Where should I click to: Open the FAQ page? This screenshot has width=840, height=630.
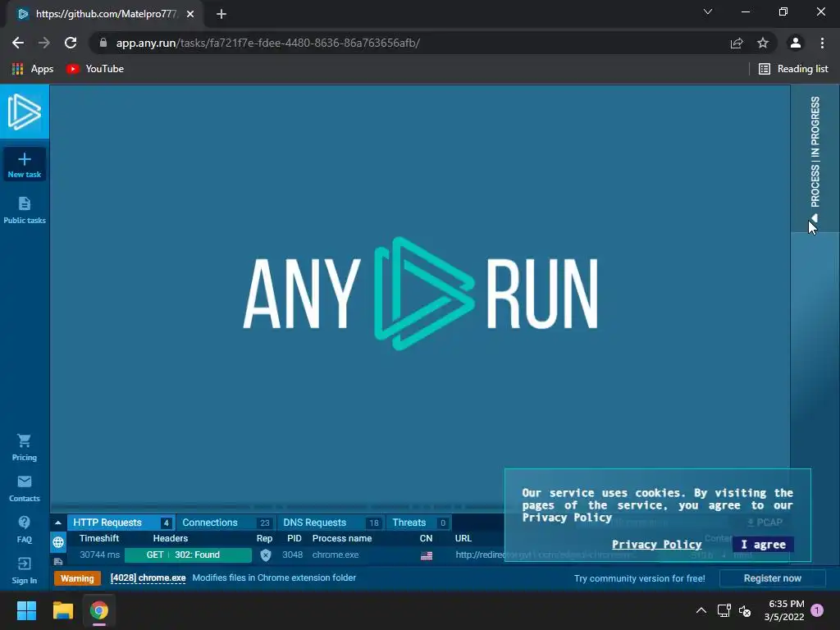tap(24, 530)
